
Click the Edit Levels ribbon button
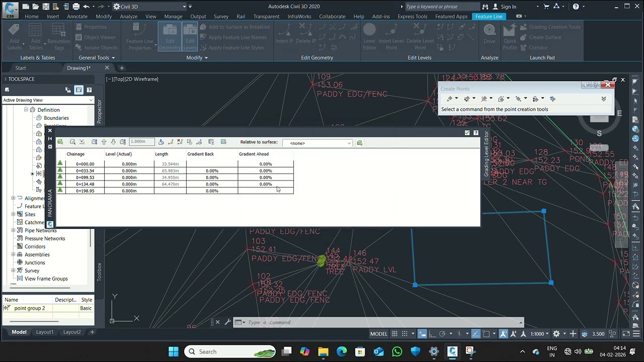click(190, 37)
